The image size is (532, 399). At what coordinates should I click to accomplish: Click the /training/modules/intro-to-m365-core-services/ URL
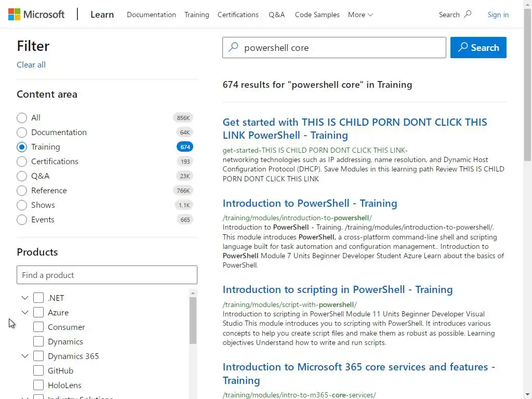point(299,395)
